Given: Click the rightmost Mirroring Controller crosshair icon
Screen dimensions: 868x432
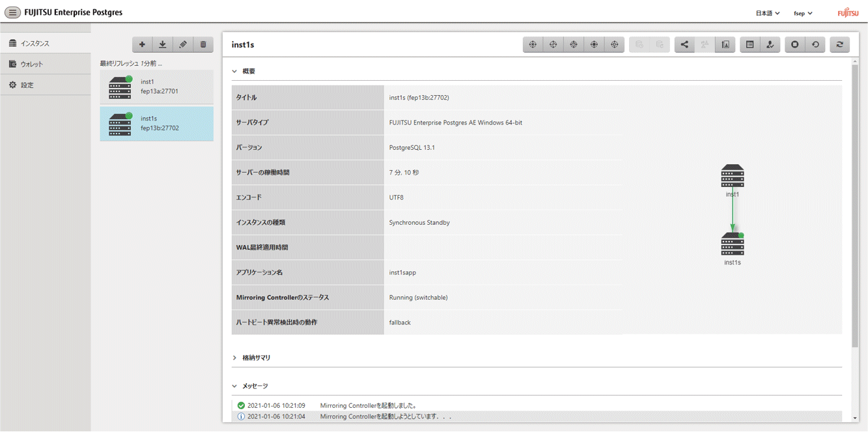Looking at the screenshot, I should pyautogui.click(x=615, y=44).
